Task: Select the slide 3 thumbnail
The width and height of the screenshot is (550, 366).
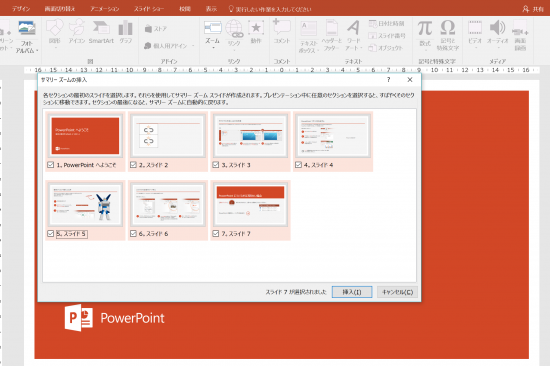Action: [x=250, y=136]
